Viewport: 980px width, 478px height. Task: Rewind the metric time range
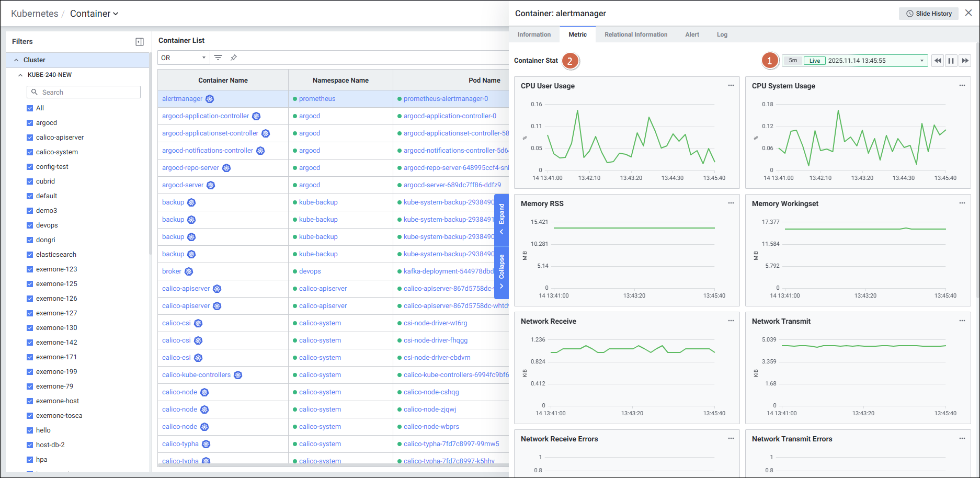938,61
